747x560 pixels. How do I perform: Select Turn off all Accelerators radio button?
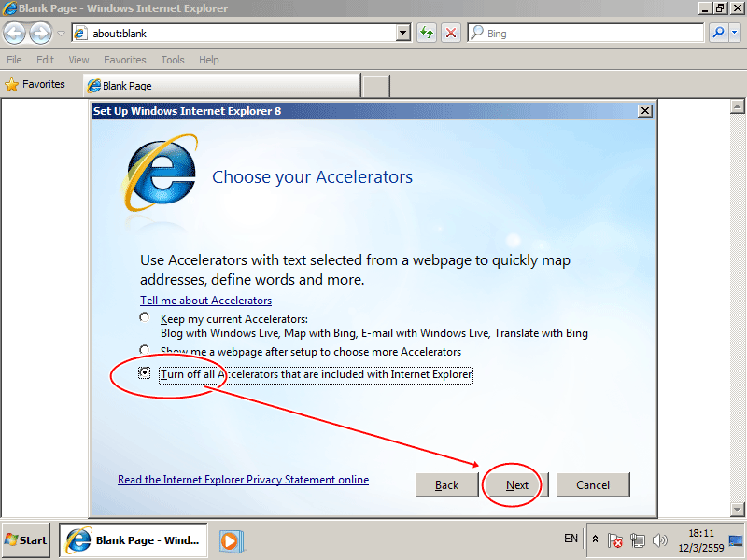[145, 372]
